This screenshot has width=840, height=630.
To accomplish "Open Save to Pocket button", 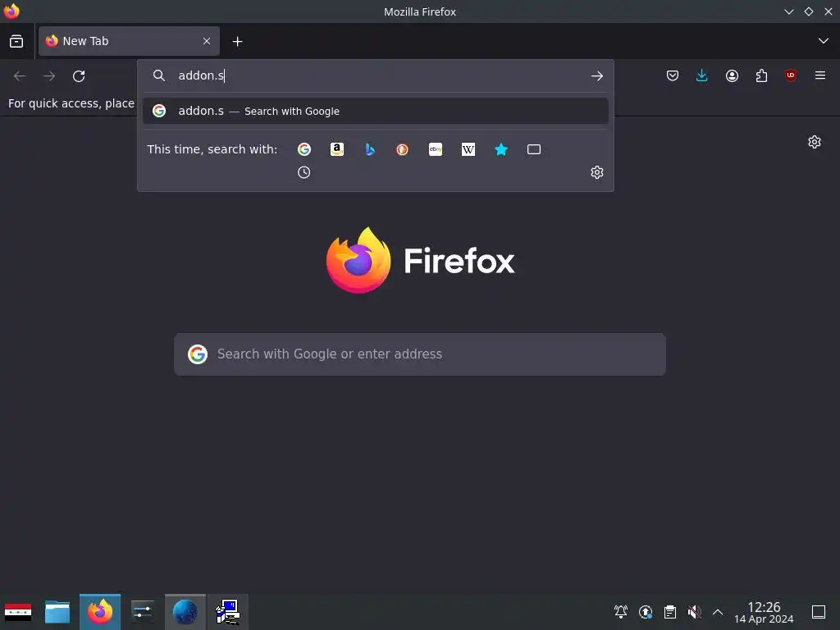I will click(673, 76).
